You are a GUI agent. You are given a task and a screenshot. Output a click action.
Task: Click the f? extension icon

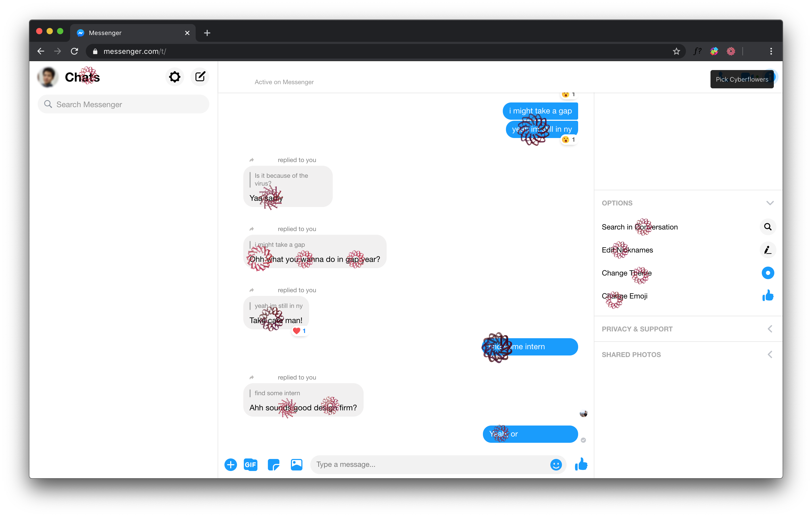click(x=697, y=51)
